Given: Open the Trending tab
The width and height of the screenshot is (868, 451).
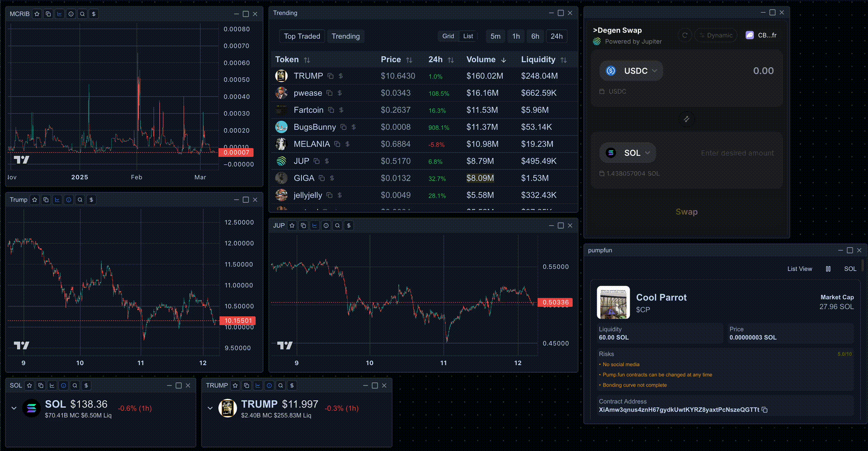Looking at the screenshot, I should click(346, 36).
